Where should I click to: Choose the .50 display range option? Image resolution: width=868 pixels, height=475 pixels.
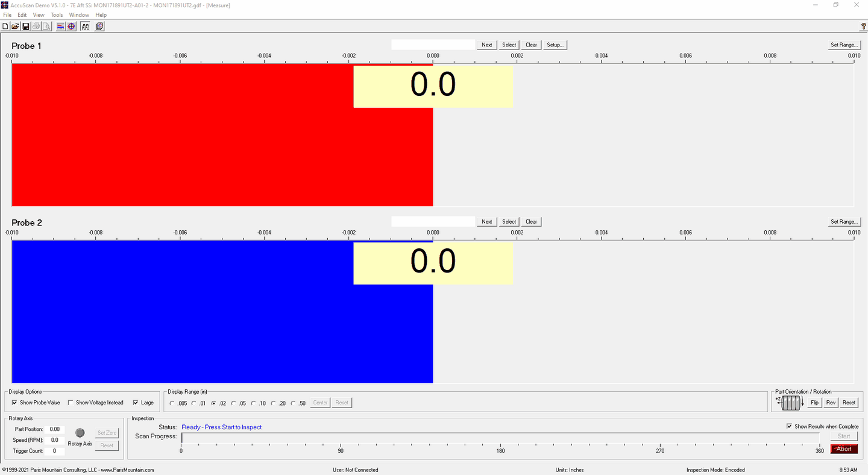294,403
